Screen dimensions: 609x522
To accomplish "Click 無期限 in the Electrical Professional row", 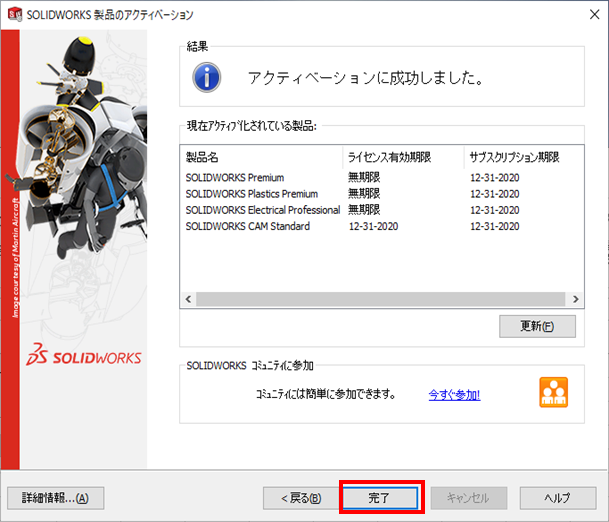I will point(364,210).
